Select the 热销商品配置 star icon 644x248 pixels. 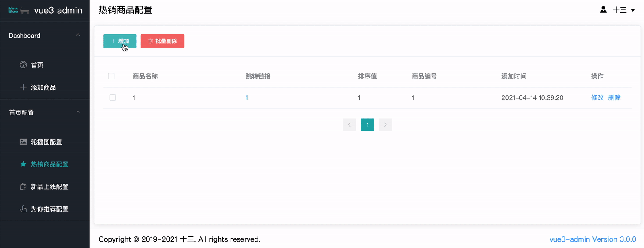click(x=23, y=164)
